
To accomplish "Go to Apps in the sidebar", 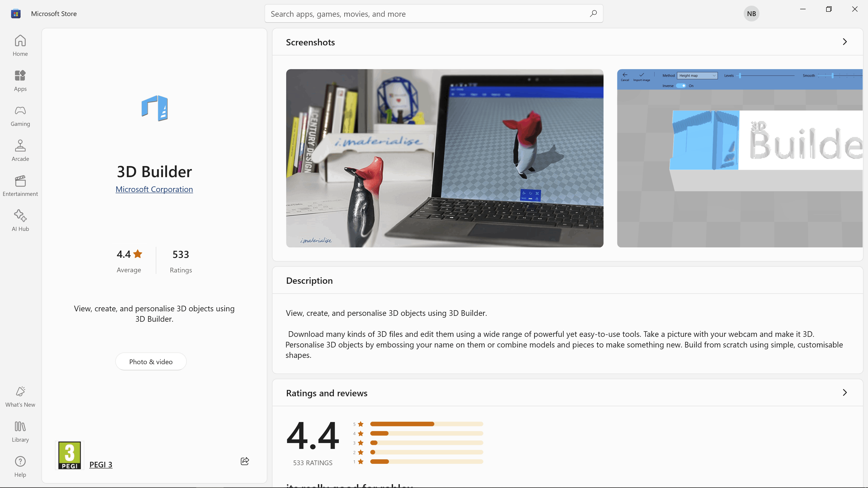I will 20,80.
